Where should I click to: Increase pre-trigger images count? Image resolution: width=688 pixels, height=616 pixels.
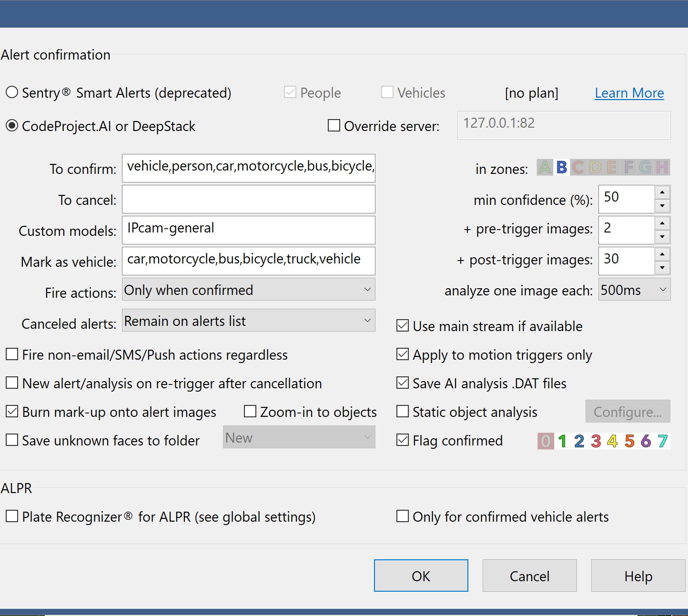[x=662, y=223]
